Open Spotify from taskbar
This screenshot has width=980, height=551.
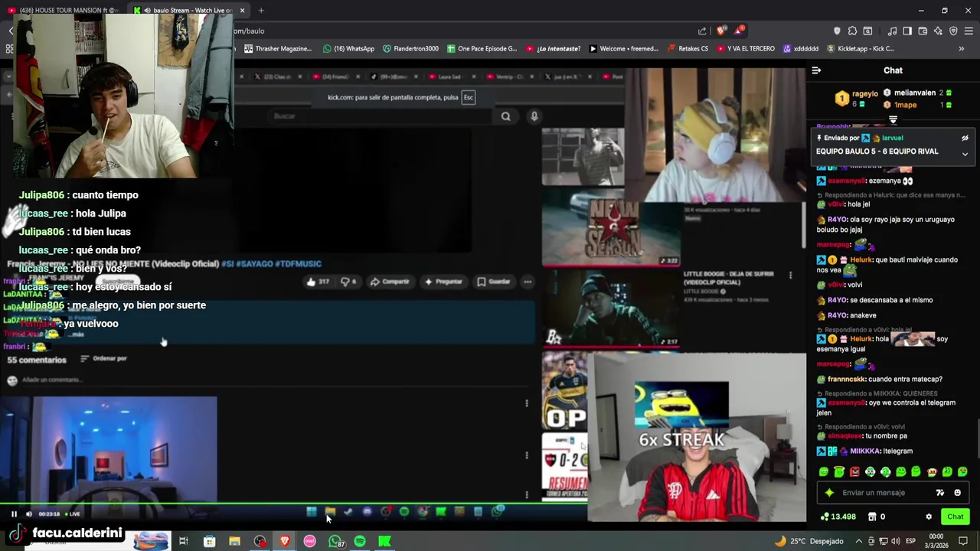click(360, 541)
